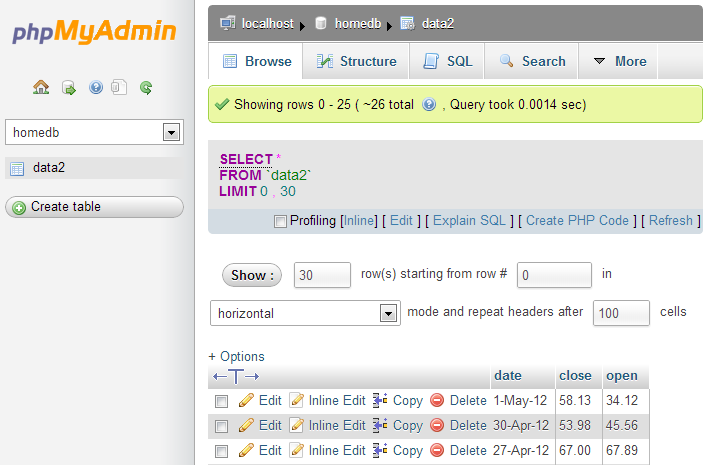Enable the Profiling checkbox
The image size is (707, 465).
point(280,221)
